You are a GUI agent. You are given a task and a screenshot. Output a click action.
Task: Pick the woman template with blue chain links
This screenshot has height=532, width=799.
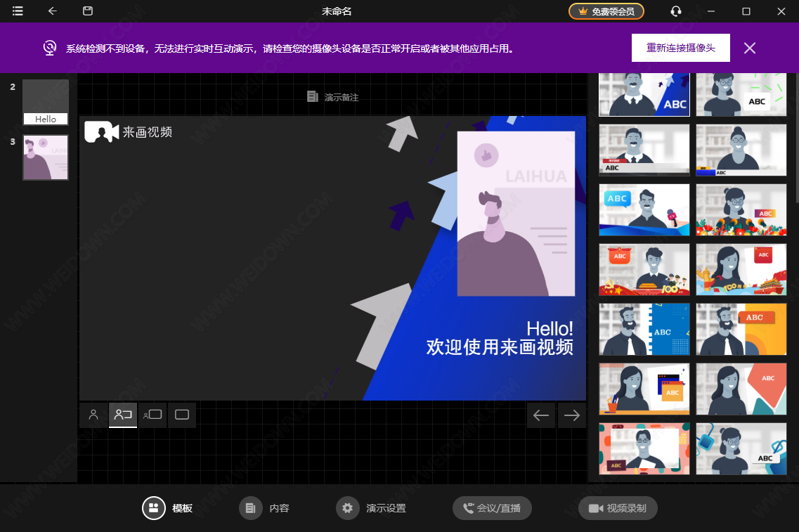[741, 448]
